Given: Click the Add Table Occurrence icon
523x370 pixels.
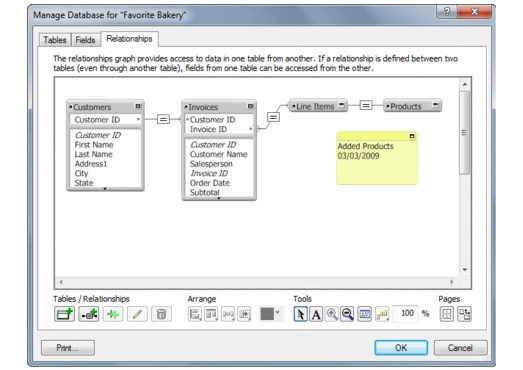Looking at the screenshot, I should [64, 314].
